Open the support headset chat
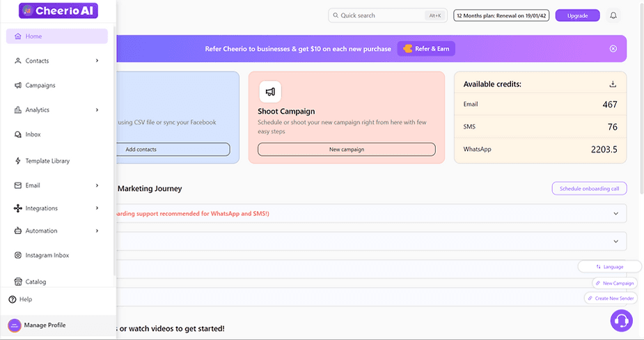 [x=622, y=320]
